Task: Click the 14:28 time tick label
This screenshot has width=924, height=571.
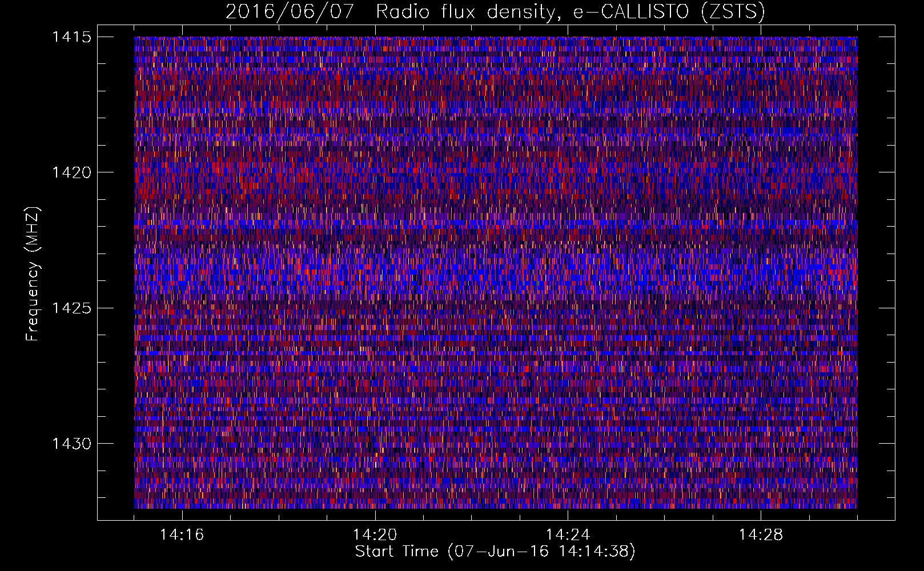Action: tap(761, 535)
